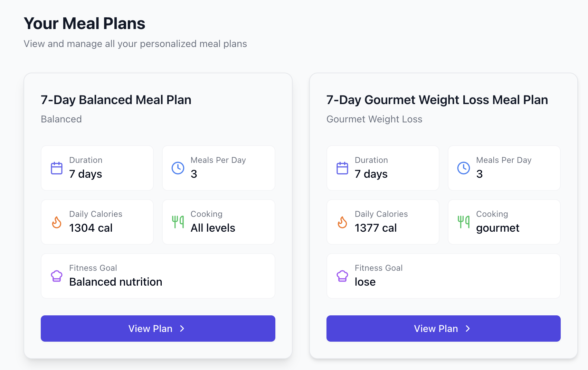
Task: Click the orange flame Daily Calories icon on Balanced plan
Action: click(x=57, y=222)
